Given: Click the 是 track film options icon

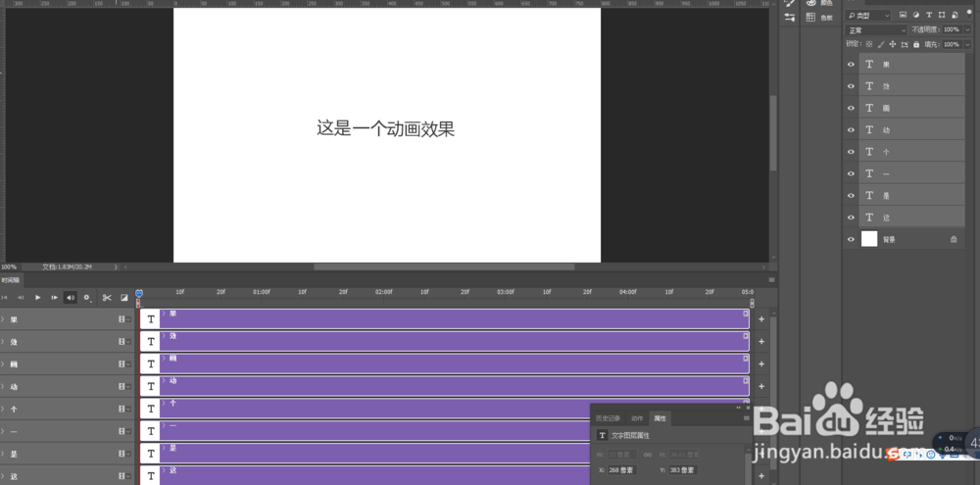Looking at the screenshot, I should point(123,455).
